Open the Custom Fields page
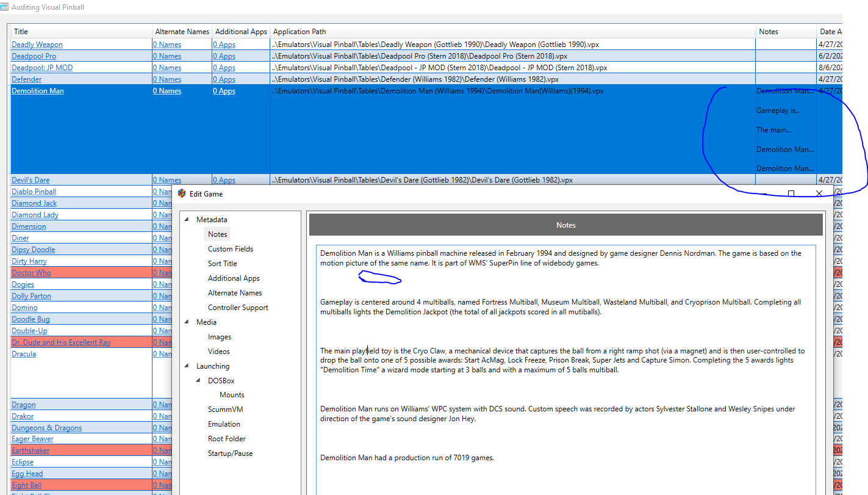Screen dimensions: 868x495 click(x=231, y=249)
